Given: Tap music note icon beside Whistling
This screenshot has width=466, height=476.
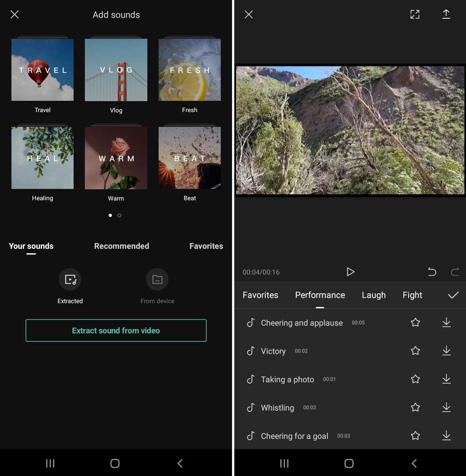Looking at the screenshot, I should click(251, 407).
